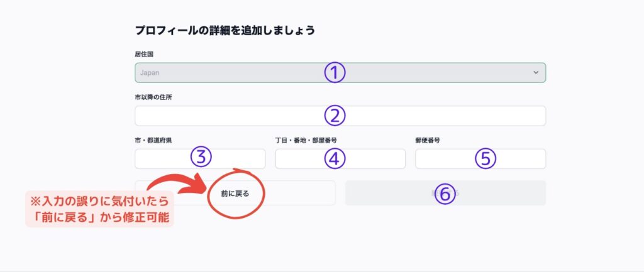This screenshot has width=644, height=272.
Task: Click the grey continue button marked ⑥
Action: click(503, 193)
